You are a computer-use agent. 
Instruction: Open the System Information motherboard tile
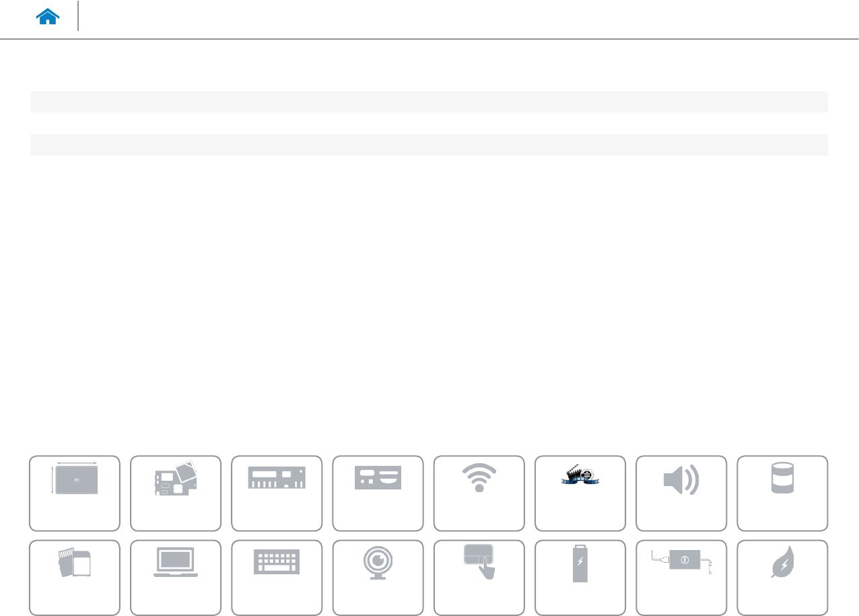click(176, 493)
